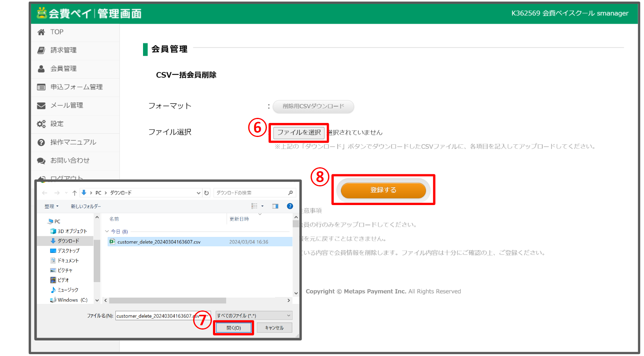This screenshot has width=644, height=356.
Task: Click the 開く(O) button
Action: pyautogui.click(x=233, y=327)
